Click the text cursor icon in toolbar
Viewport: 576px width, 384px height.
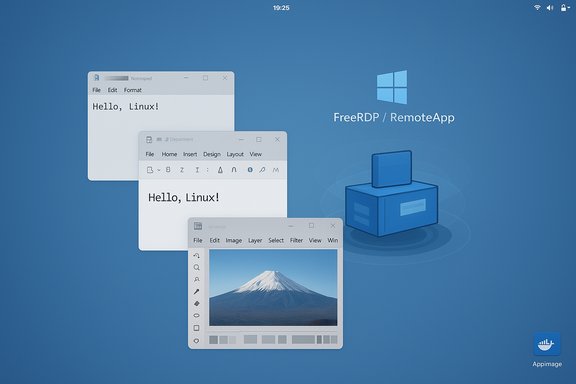pos(197,170)
